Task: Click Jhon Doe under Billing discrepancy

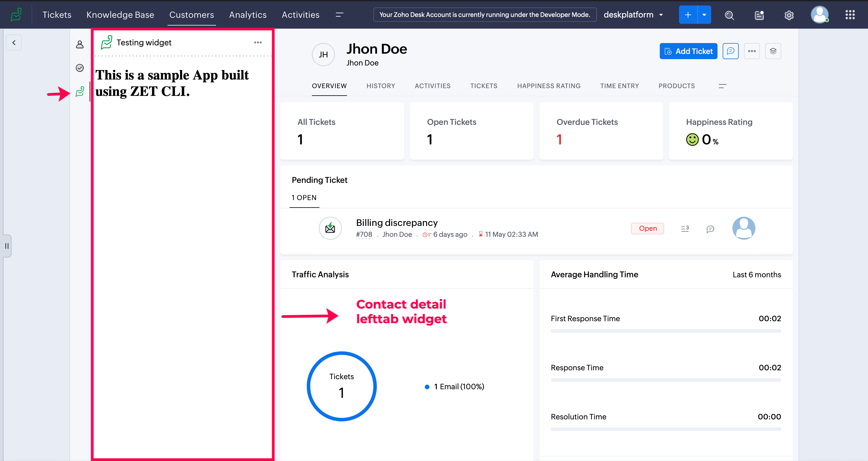Action: click(x=397, y=234)
